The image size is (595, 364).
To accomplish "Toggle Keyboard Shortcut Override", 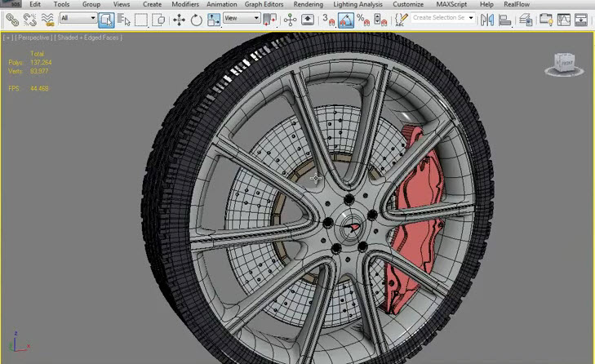I will tap(308, 20).
